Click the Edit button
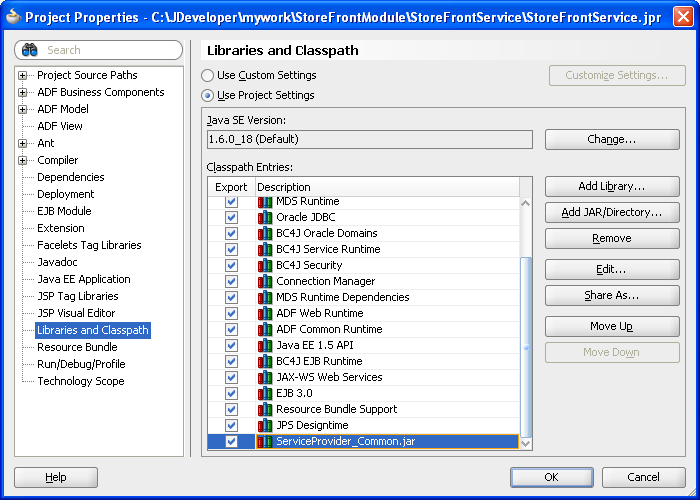 [x=612, y=269]
